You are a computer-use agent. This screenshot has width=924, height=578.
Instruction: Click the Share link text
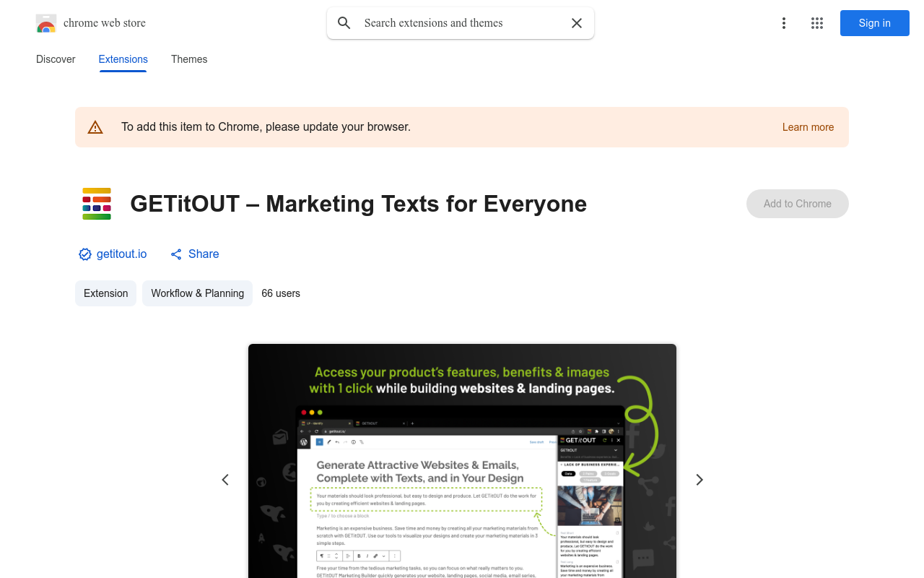(204, 254)
